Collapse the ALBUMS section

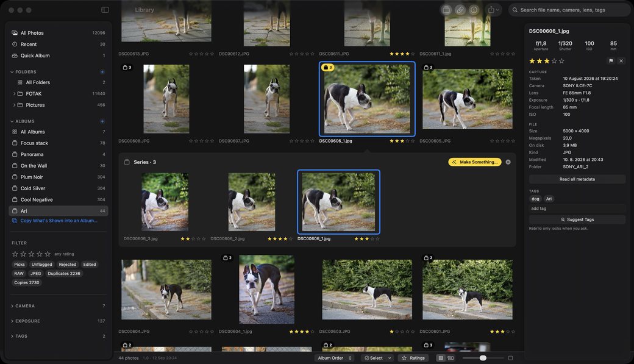[12, 121]
